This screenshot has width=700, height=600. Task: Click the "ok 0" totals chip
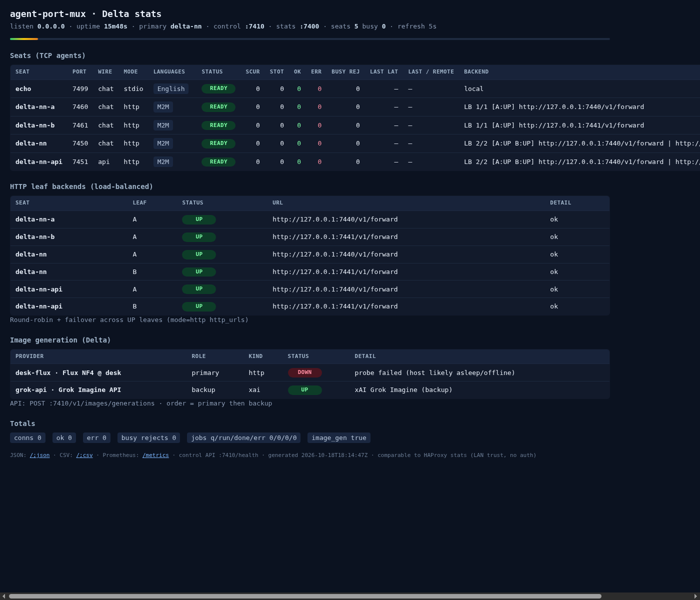pyautogui.click(x=64, y=438)
